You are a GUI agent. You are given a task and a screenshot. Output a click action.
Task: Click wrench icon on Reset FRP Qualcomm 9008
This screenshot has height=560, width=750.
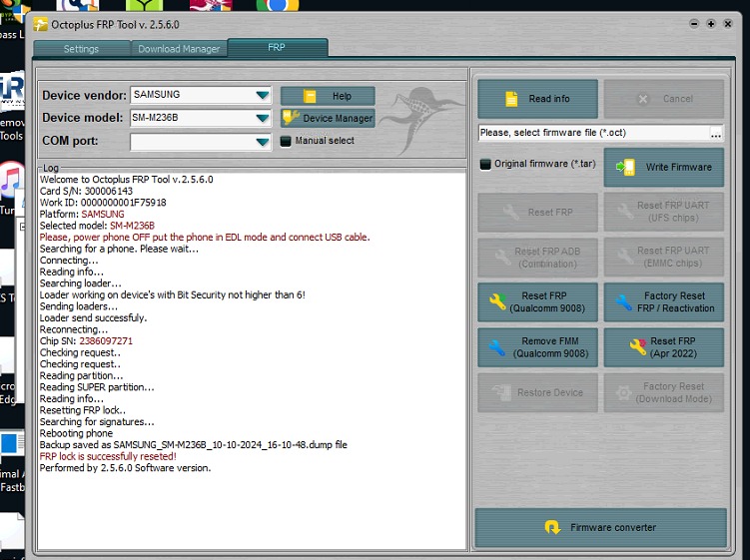497,302
